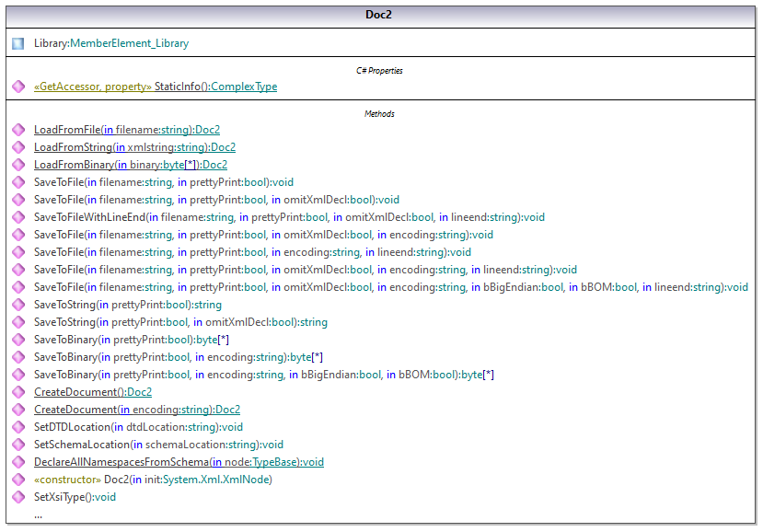Click the C# Properties section header
Image resolution: width=763 pixels, height=532 pixels.
[379, 70]
